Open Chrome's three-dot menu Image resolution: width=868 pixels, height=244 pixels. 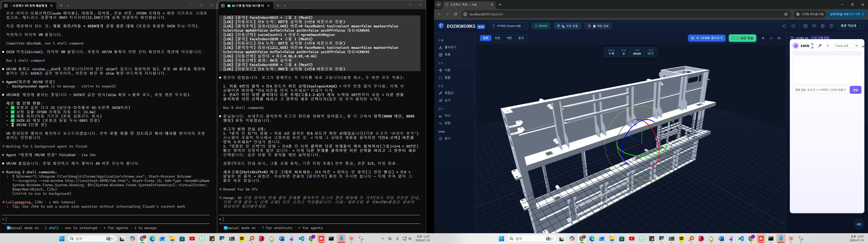point(863,14)
